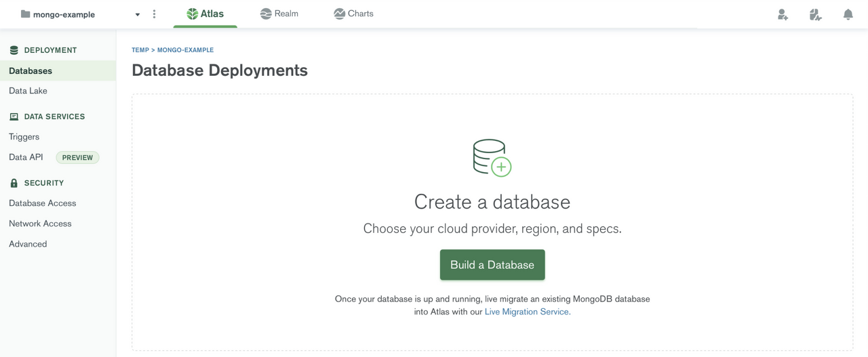The image size is (868, 357).
Task: Open Data API in the sidebar
Action: [26, 157]
